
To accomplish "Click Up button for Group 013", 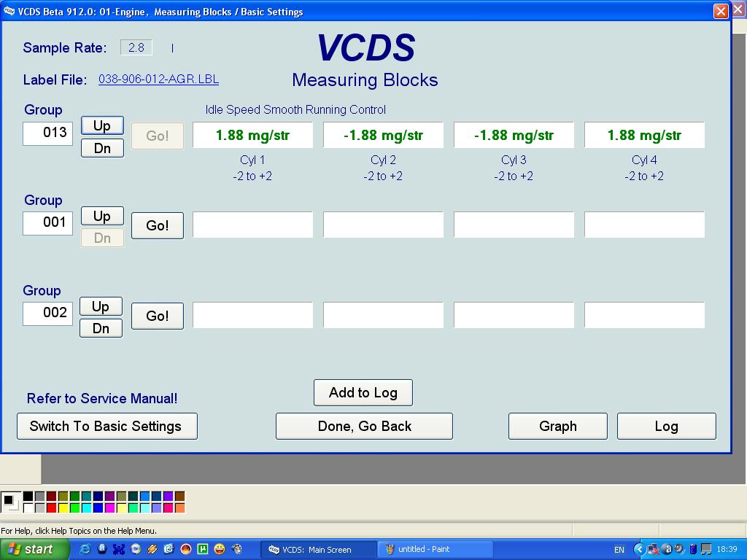I will coord(102,125).
